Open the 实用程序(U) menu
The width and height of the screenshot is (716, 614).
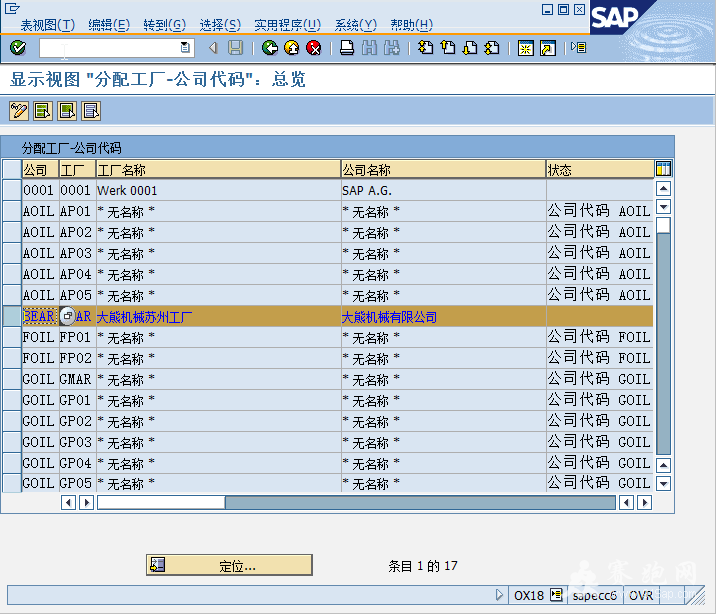coord(287,25)
